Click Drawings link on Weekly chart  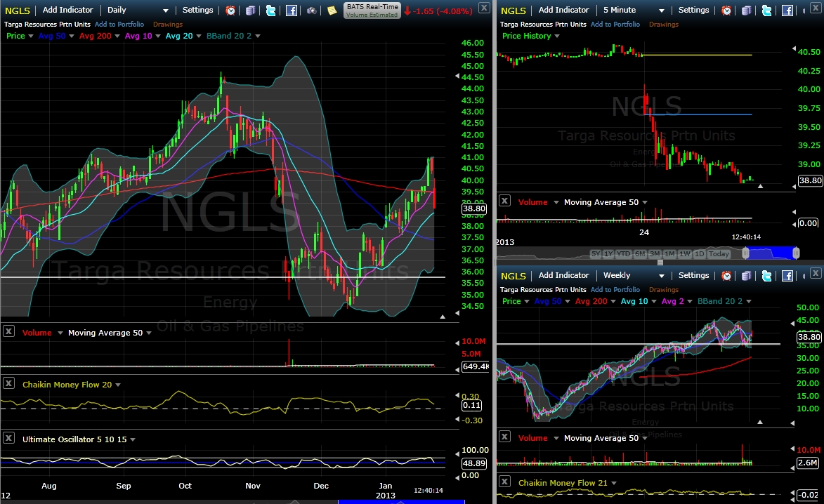[664, 290]
